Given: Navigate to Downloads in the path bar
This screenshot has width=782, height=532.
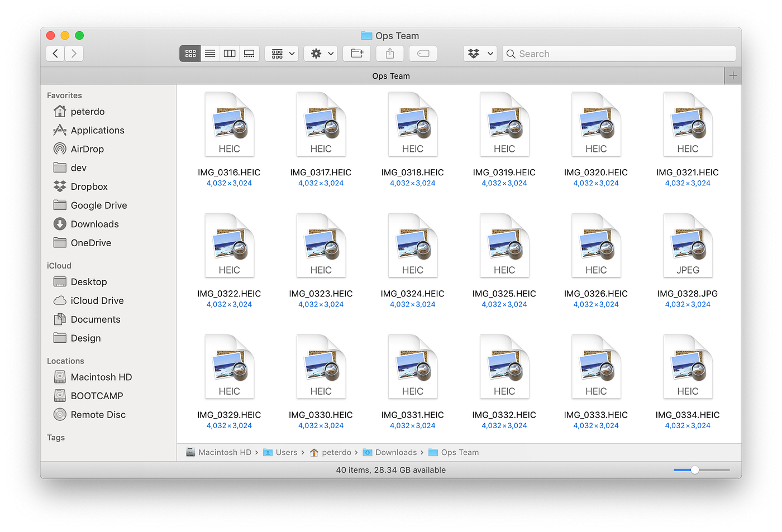Looking at the screenshot, I should click(x=395, y=452).
